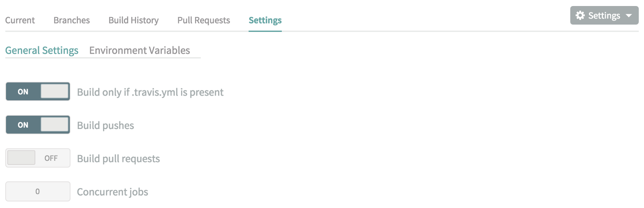Screen dimensions: 644x208
Task: Switch to the Current tab
Action: click(x=20, y=20)
